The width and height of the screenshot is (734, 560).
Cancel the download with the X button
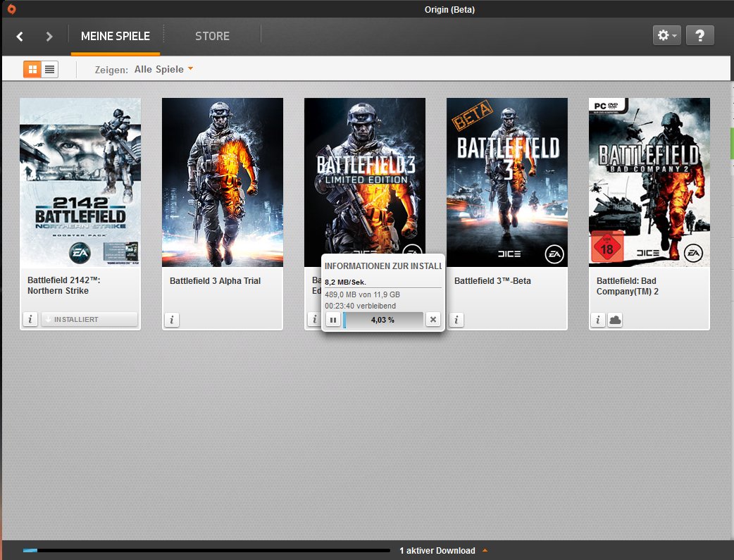tap(433, 319)
